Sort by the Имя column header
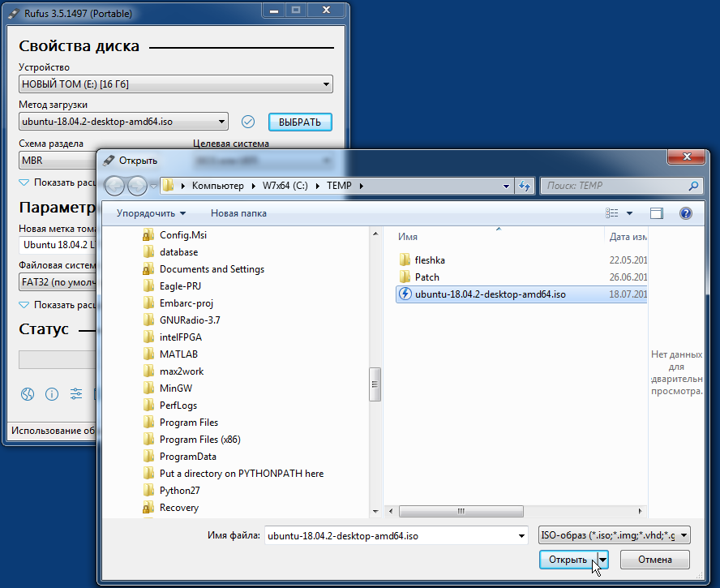Screen dimensions: 720x588 408,237
